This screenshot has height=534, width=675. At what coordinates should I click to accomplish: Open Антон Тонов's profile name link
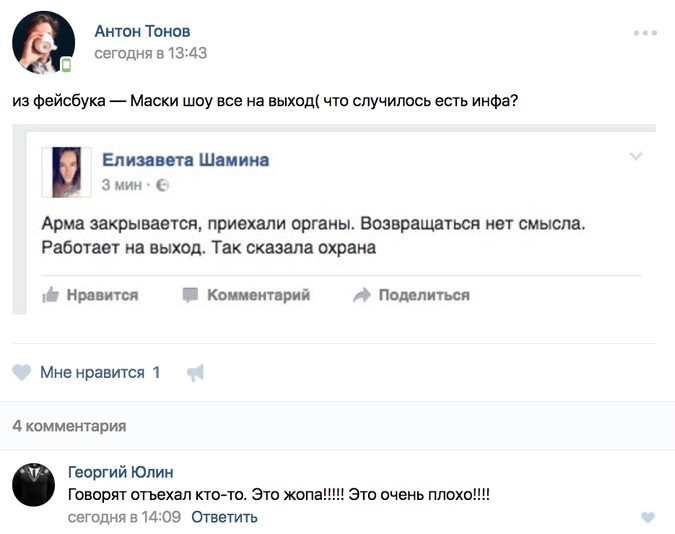pyautogui.click(x=142, y=32)
